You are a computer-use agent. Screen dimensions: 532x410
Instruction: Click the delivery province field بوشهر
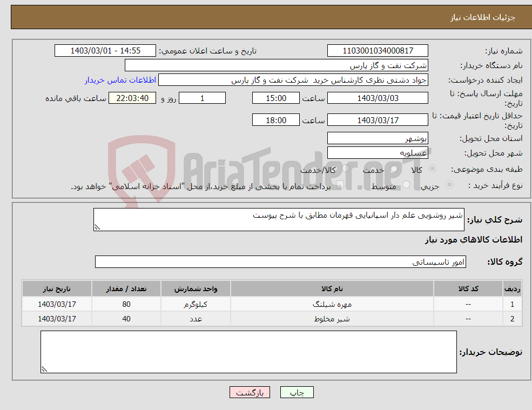(x=378, y=138)
